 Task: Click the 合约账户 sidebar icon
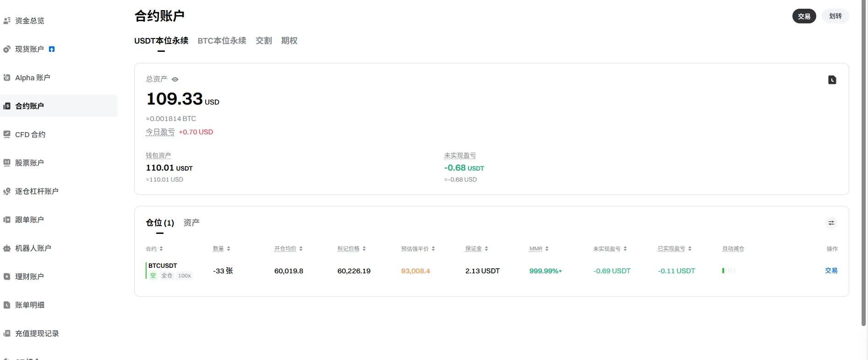pyautogui.click(x=7, y=106)
